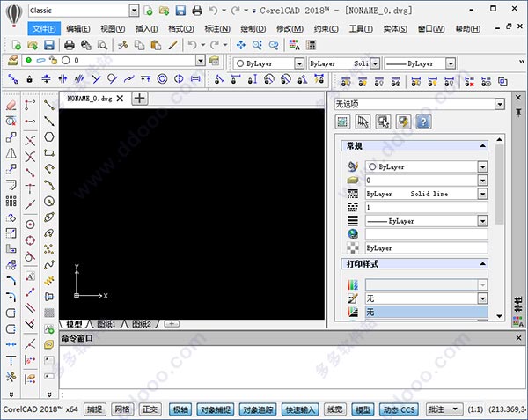Viewport: 528px width, 420px height.
Task: Click the highlighted 无 print style field
Action: tap(426, 312)
